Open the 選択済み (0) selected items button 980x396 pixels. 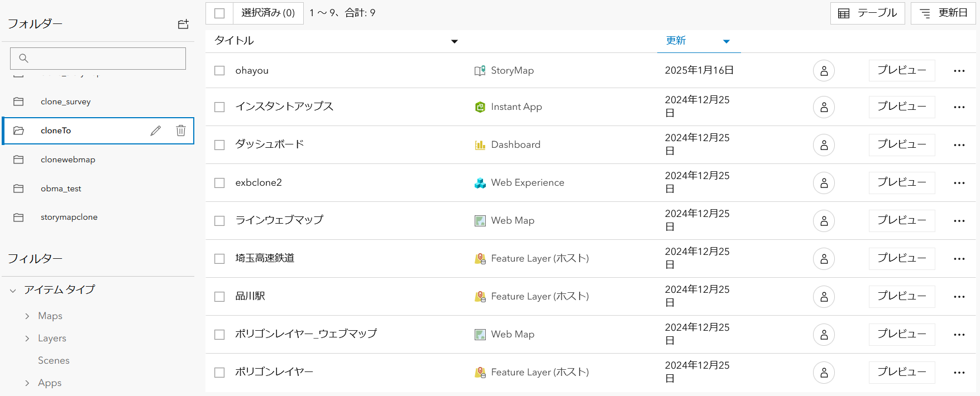click(x=268, y=13)
